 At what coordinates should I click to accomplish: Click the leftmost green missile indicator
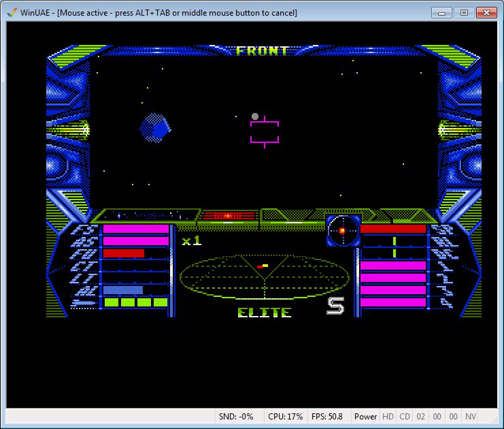(x=112, y=302)
